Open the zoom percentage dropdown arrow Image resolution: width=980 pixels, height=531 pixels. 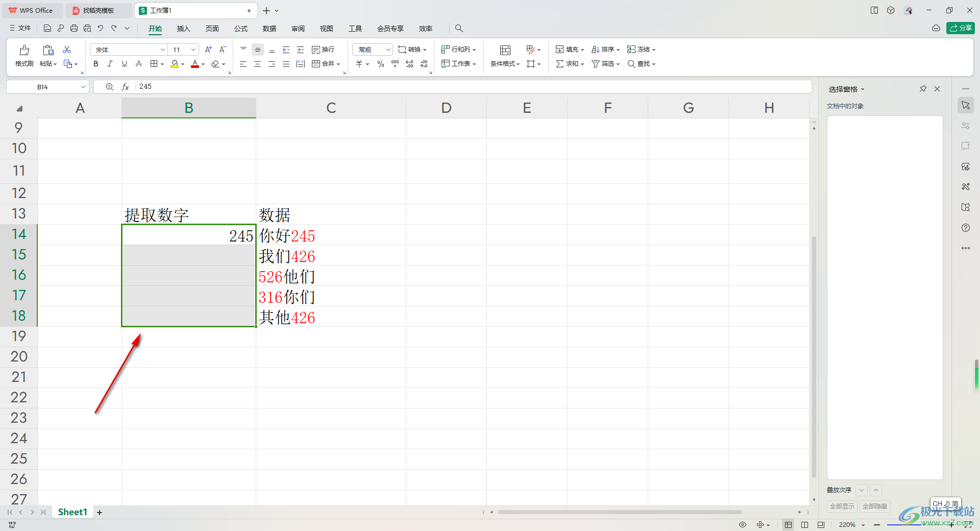864,524
